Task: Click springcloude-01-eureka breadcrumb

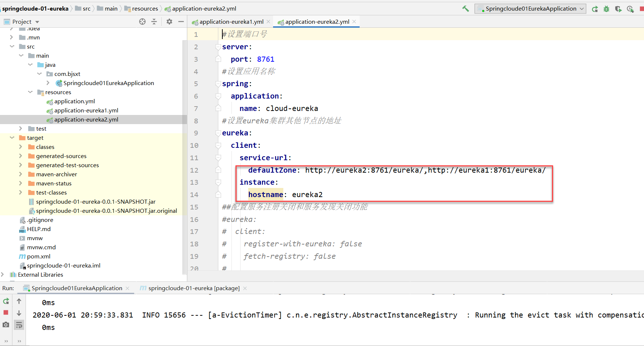Action: [35, 8]
